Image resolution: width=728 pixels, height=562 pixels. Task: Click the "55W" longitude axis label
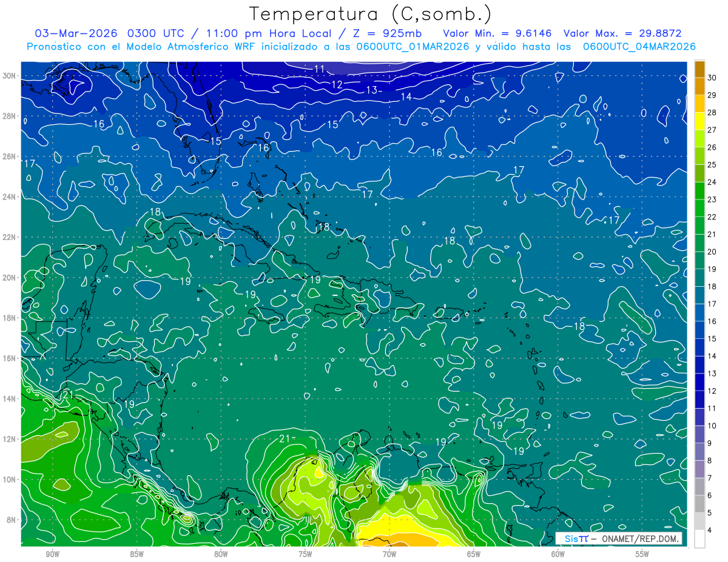(x=642, y=554)
